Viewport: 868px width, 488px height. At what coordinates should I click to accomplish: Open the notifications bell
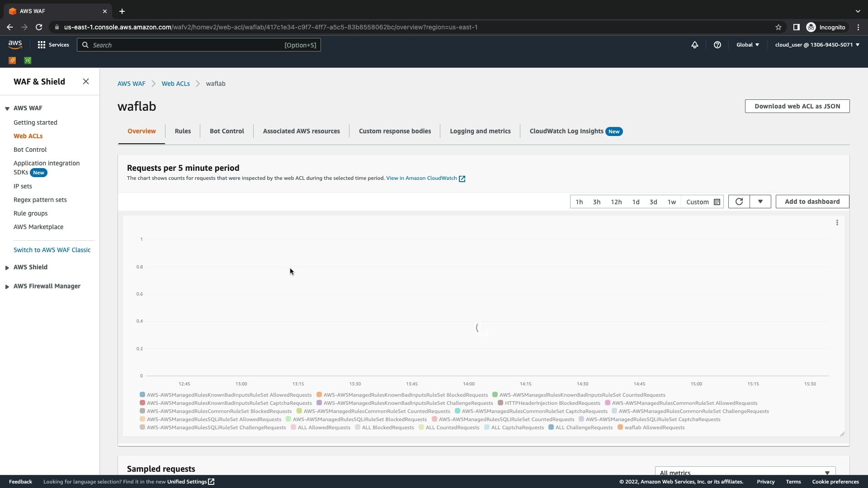coord(694,45)
